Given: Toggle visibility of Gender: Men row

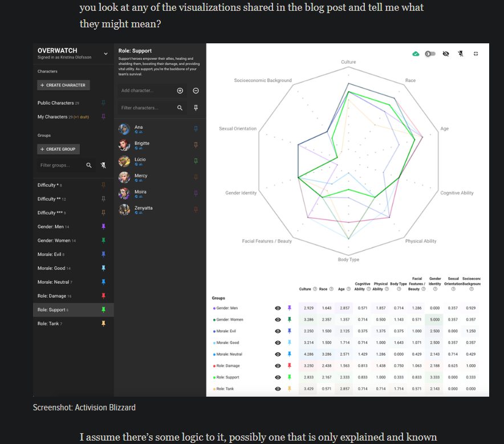Looking at the screenshot, I should (x=278, y=308).
